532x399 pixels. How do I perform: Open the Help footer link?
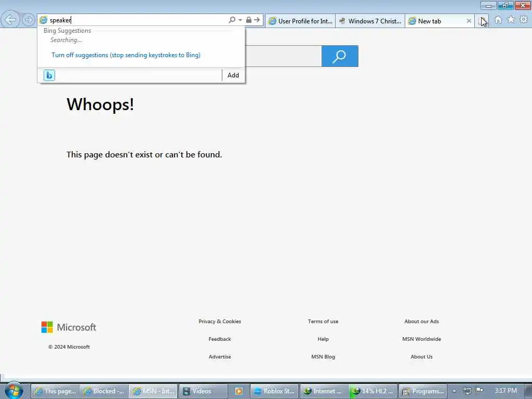tap(323, 339)
